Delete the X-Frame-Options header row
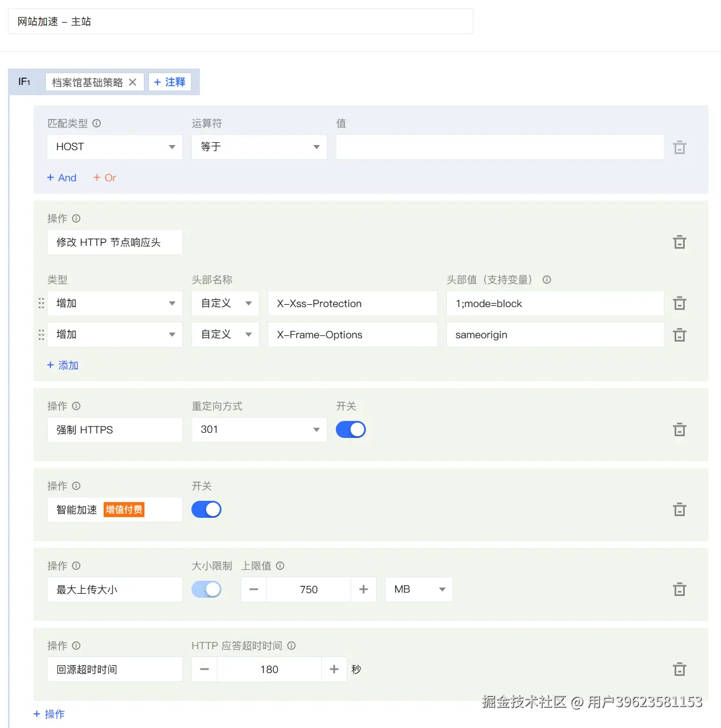 coord(680,335)
